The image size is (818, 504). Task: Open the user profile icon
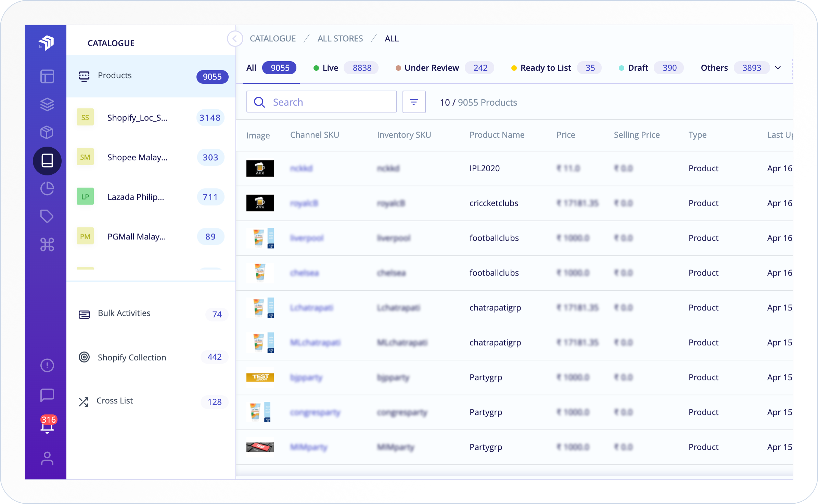tap(47, 459)
